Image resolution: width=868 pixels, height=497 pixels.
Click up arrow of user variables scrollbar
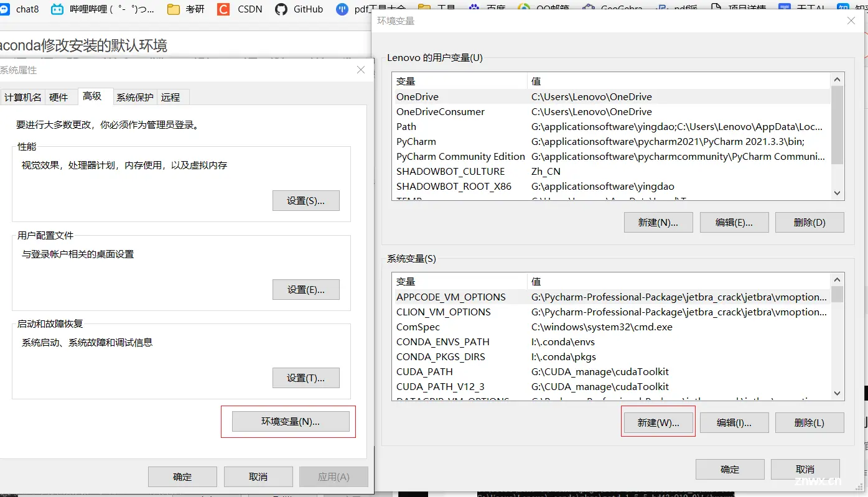(x=837, y=80)
